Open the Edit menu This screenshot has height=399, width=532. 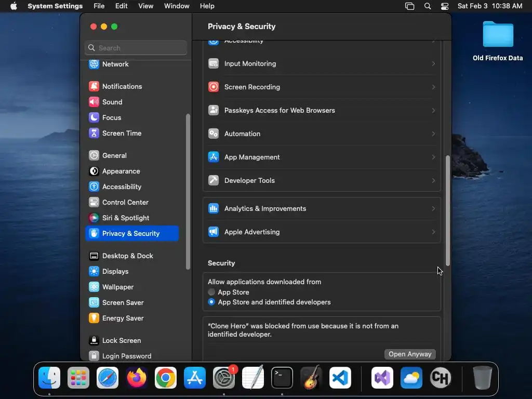[121, 6]
